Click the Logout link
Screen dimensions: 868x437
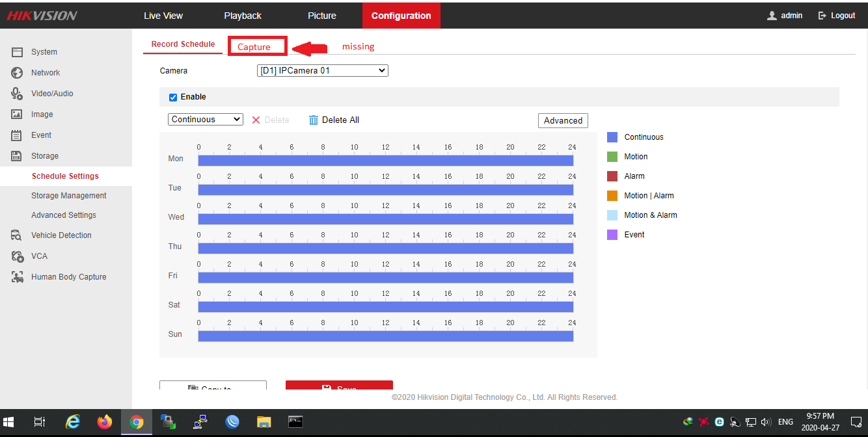coord(837,16)
